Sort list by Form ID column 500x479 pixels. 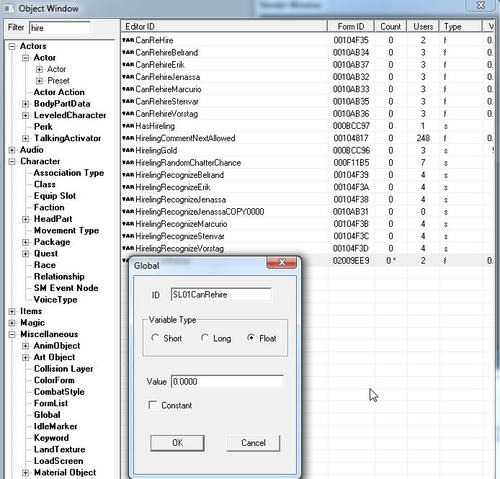[x=351, y=26]
